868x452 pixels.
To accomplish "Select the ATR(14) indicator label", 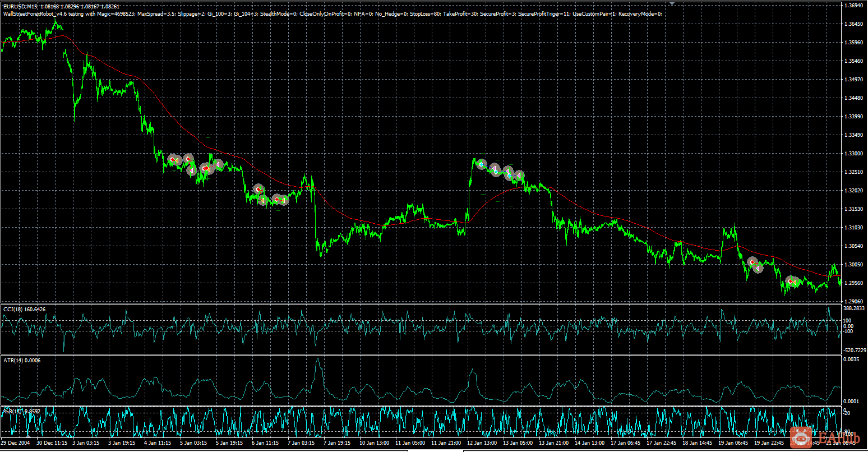I will [22, 360].
